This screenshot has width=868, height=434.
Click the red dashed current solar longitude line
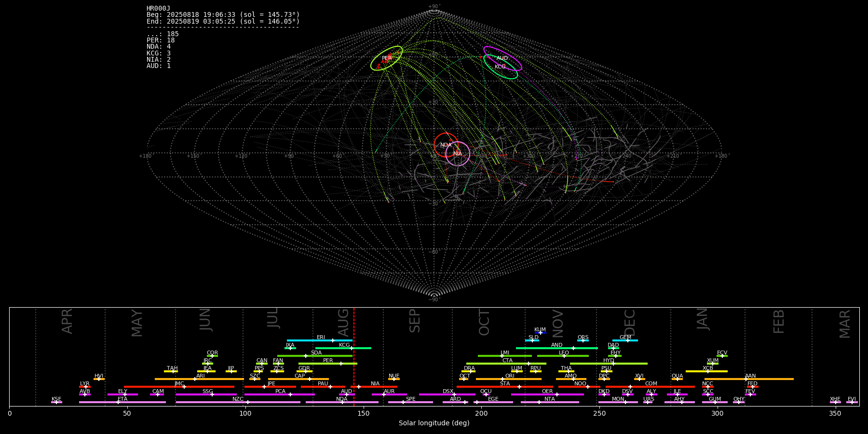pyautogui.click(x=354, y=357)
